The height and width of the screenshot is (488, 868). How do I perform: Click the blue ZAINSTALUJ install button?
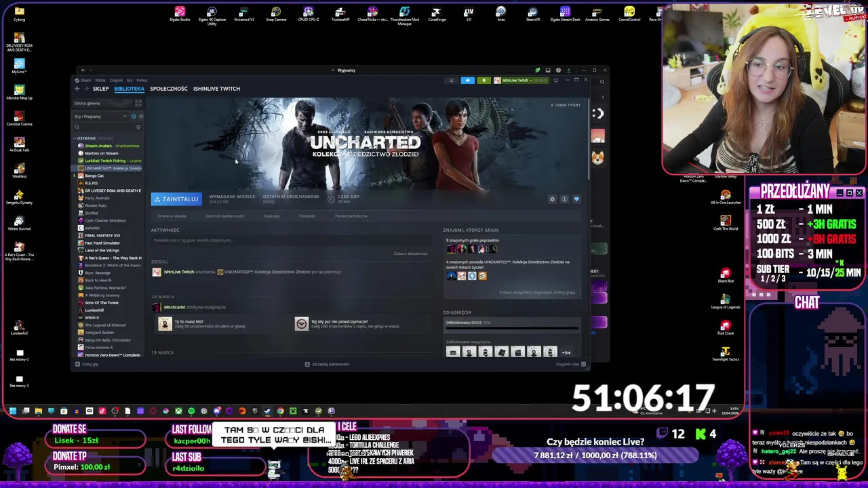[x=176, y=199]
